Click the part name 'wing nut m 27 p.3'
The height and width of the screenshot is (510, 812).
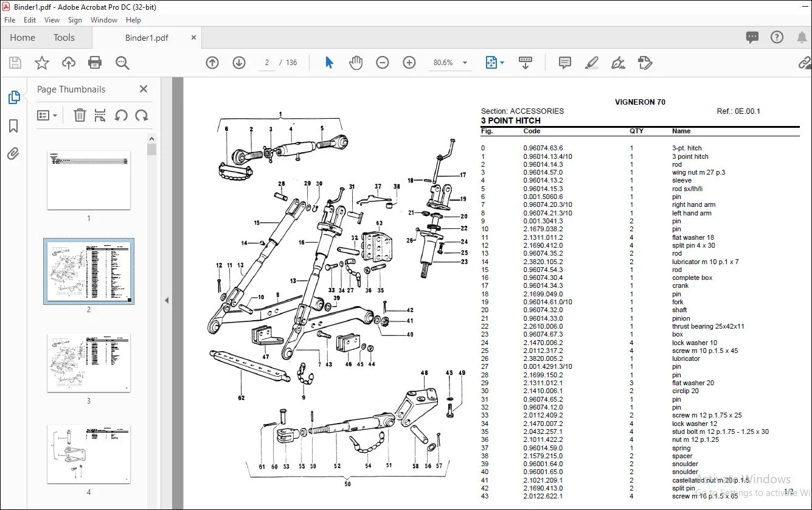(x=699, y=172)
